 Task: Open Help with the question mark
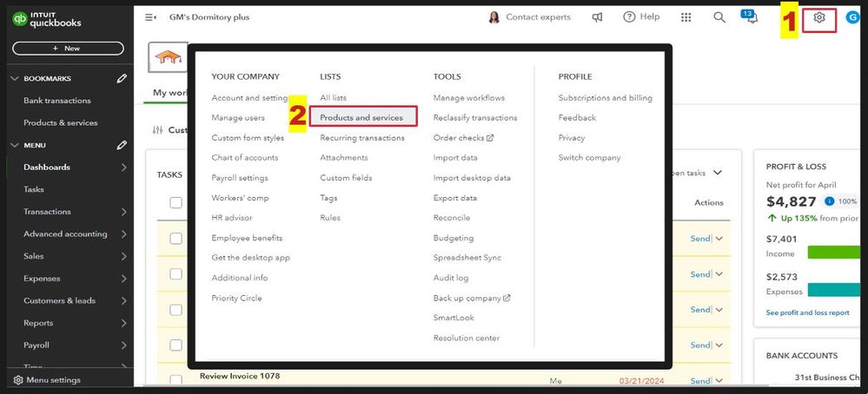(641, 17)
